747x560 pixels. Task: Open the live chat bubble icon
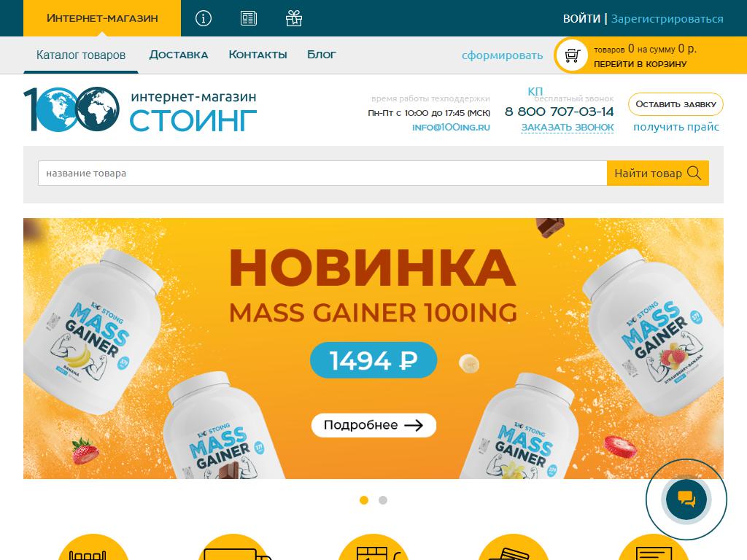tap(686, 499)
